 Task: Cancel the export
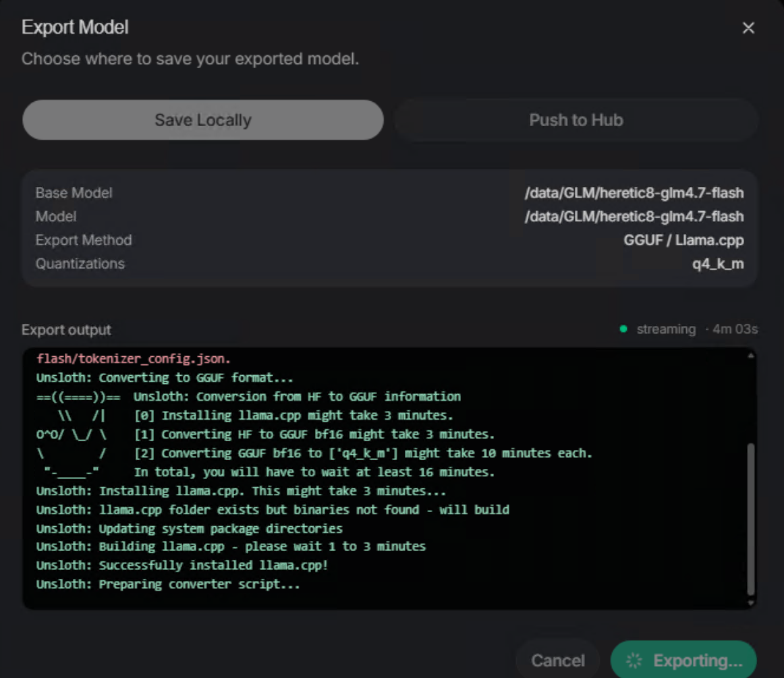(x=557, y=660)
